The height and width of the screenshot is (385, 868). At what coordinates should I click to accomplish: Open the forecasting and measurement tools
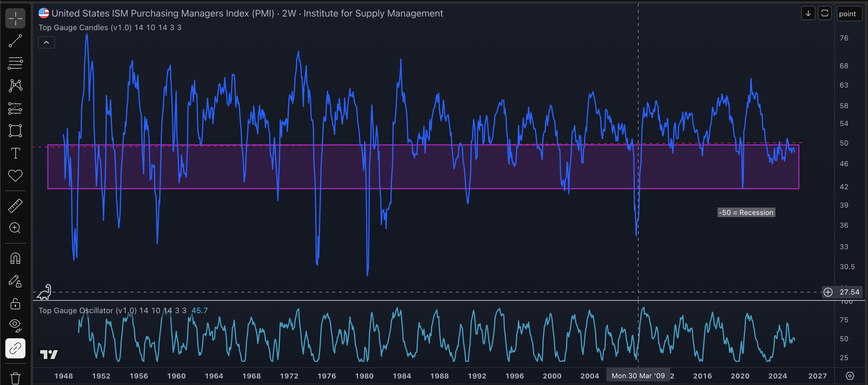[x=15, y=108]
